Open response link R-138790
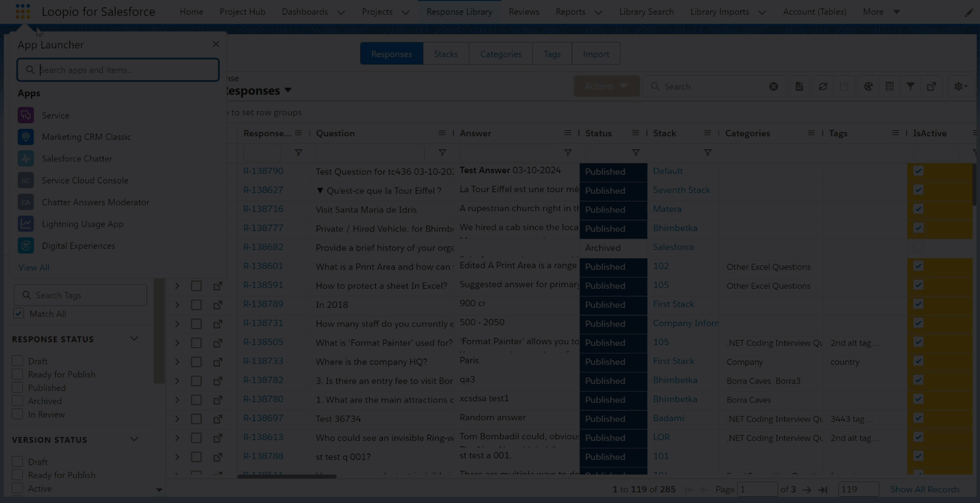Screen dimensions: 980x503 (x=263, y=171)
